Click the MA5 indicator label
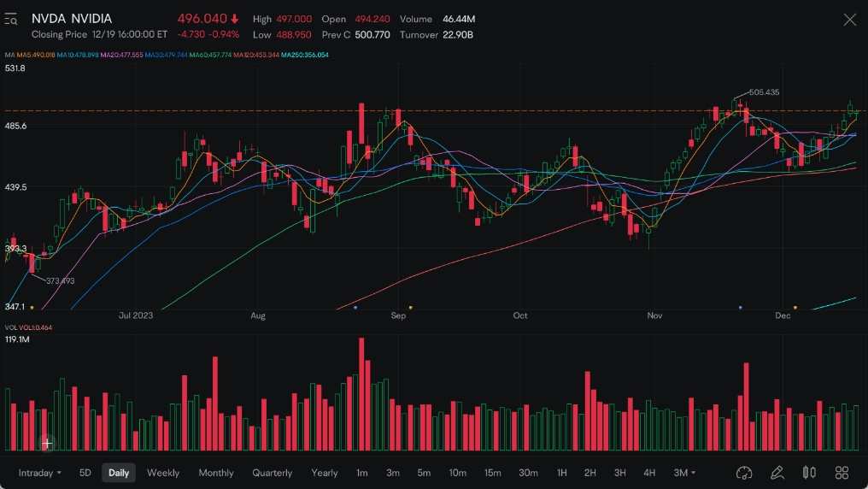The image size is (868, 489). [x=35, y=55]
